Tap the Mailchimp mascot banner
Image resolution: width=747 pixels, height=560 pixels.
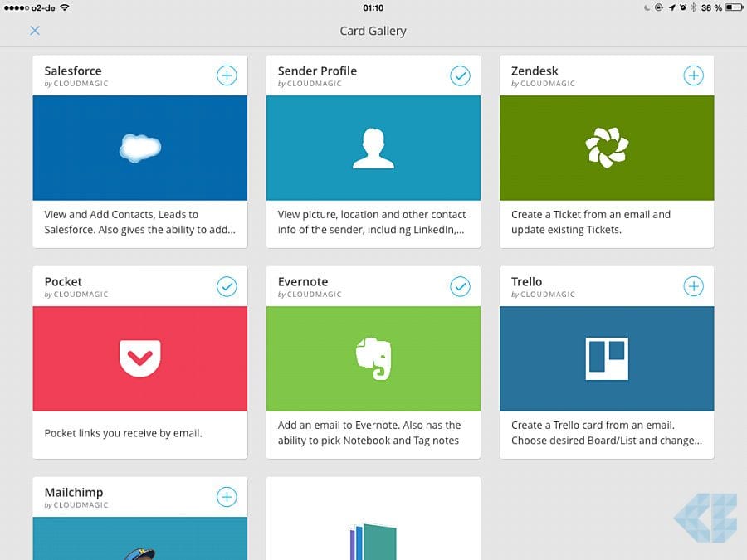[x=140, y=538]
